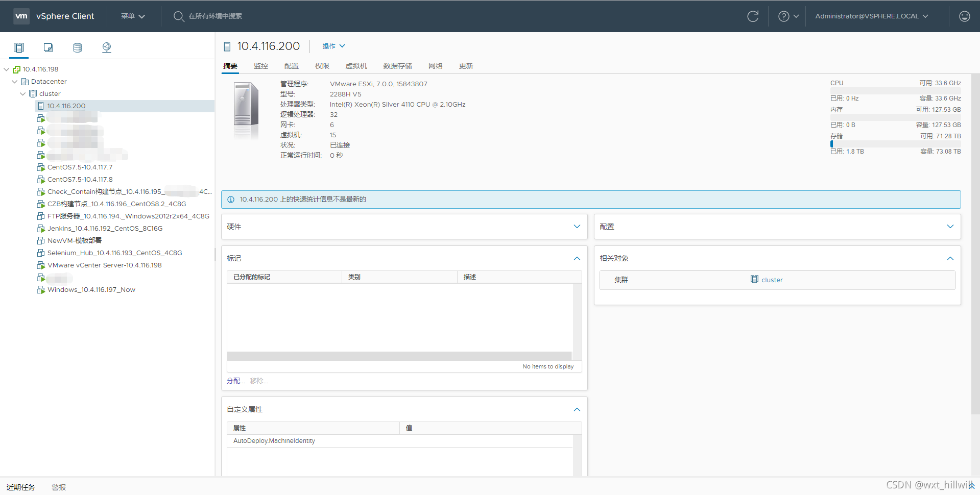Click the search magnifier icon

178,16
